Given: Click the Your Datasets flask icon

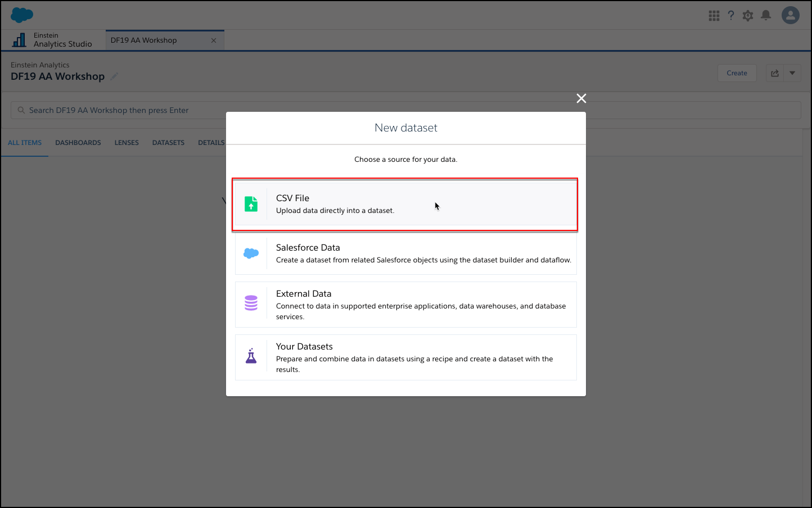Looking at the screenshot, I should coord(251,356).
